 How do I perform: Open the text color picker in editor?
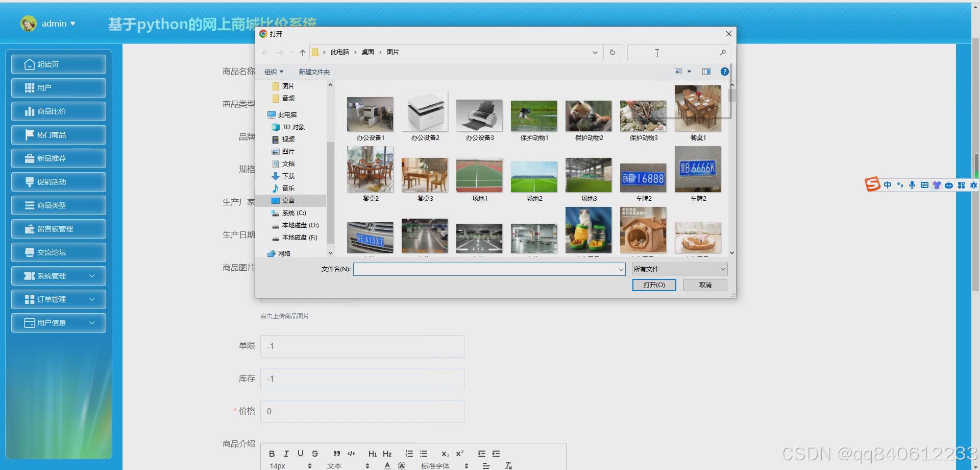pos(387,466)
